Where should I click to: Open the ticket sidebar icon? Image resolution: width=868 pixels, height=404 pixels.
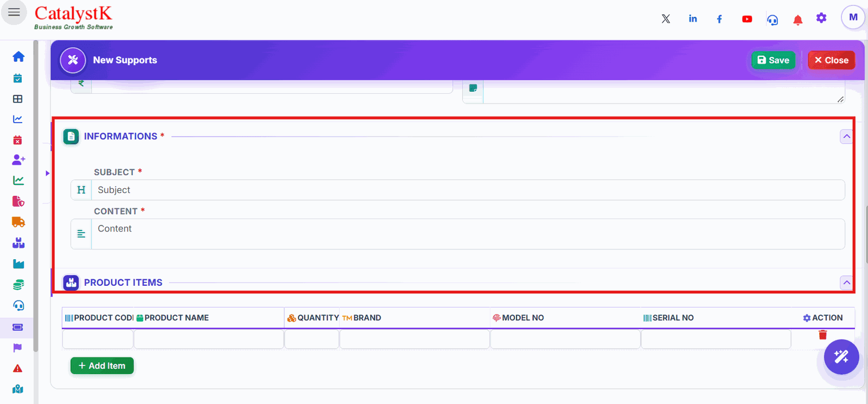coord(18,327)
